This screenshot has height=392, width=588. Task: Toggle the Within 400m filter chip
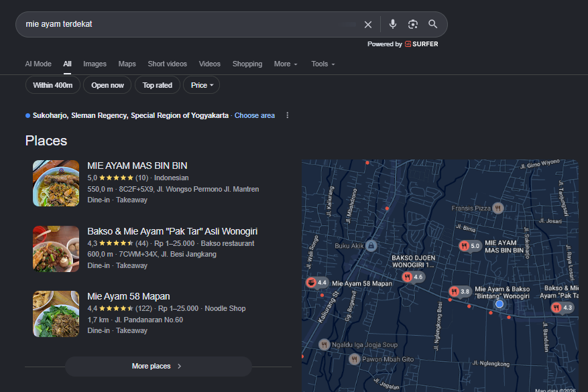coord(53,85)
